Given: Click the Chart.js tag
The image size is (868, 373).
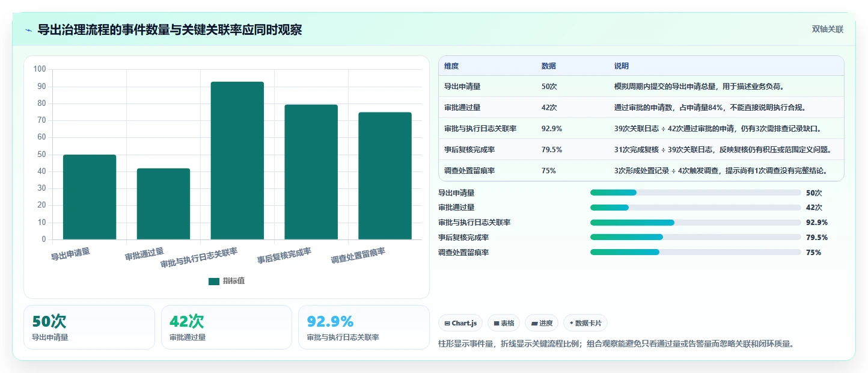Looking at the screenshot, I should pos(460,323).
